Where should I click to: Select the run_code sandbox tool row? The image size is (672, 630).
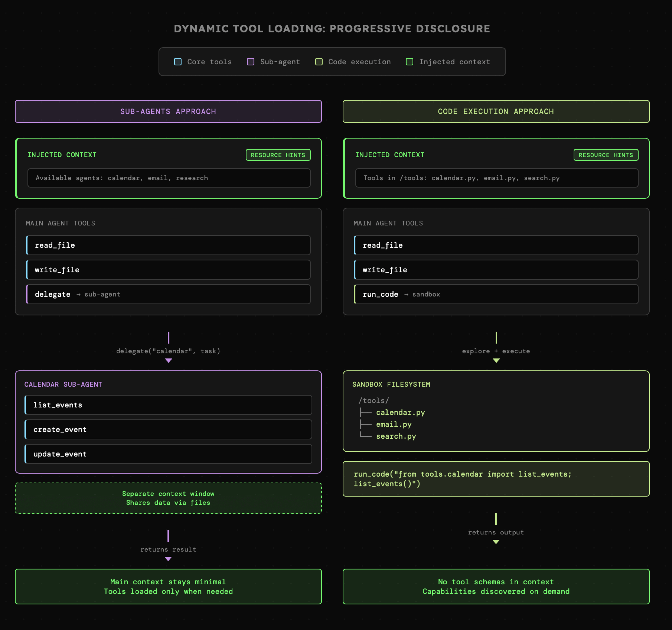pos(496,294)
